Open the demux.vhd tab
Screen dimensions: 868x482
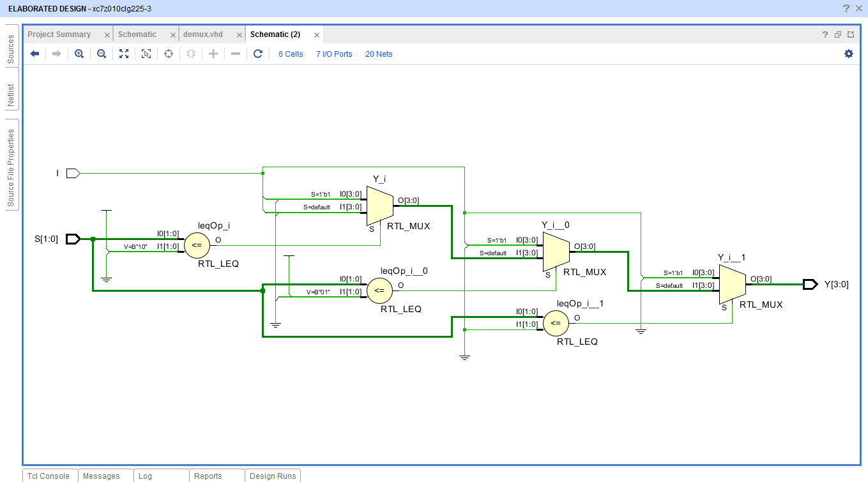(x=203, y=34)
